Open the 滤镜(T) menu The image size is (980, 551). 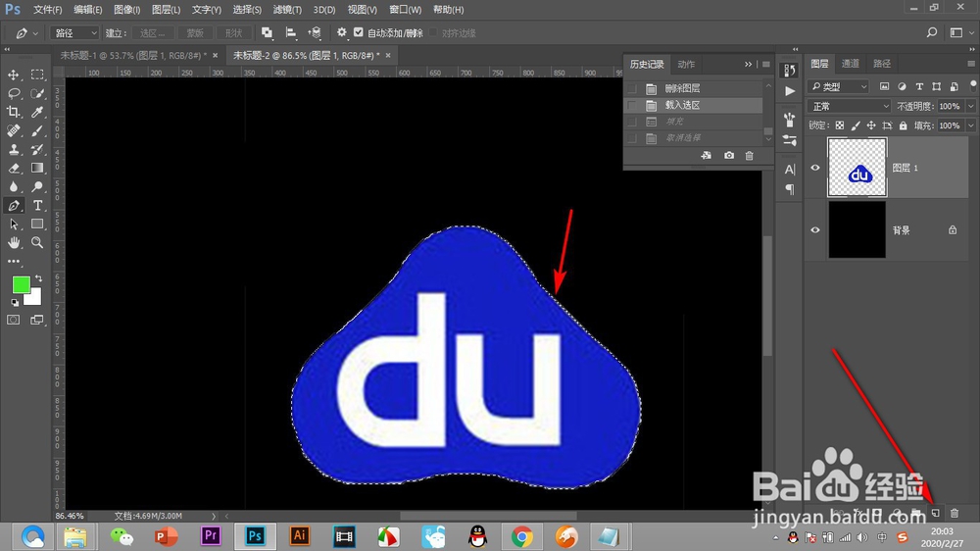287,10
